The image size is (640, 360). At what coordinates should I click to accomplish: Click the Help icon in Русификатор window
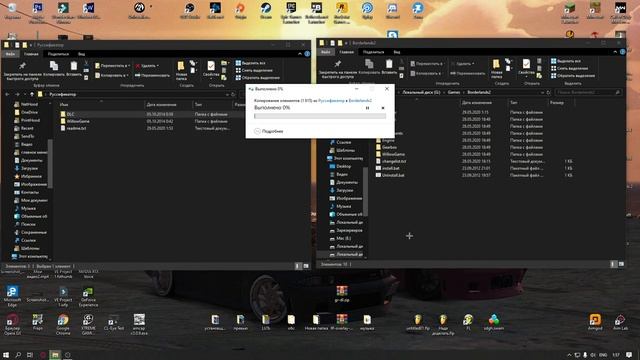pyautogui.click(x=307, y=54)
